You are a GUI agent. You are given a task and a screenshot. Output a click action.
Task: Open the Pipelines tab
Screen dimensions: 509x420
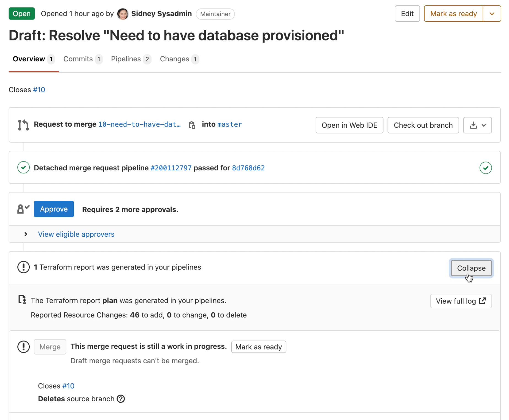click(x=126, y=59)
